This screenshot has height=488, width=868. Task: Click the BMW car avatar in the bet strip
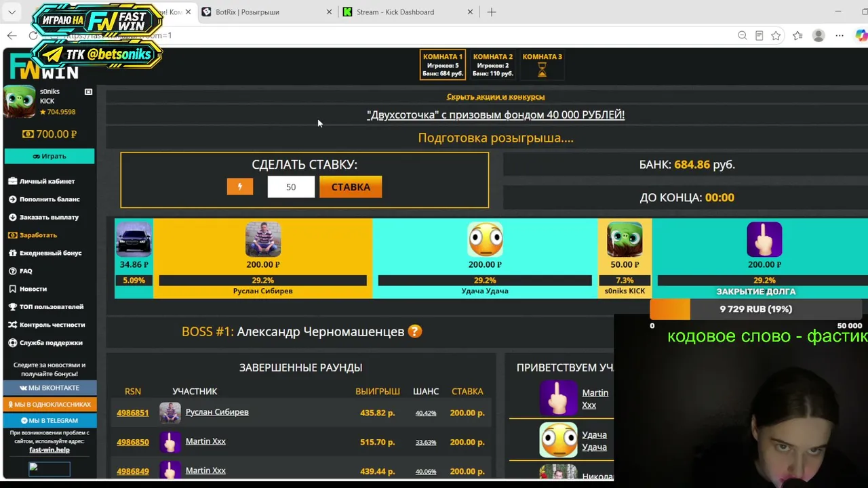(134, 239)
